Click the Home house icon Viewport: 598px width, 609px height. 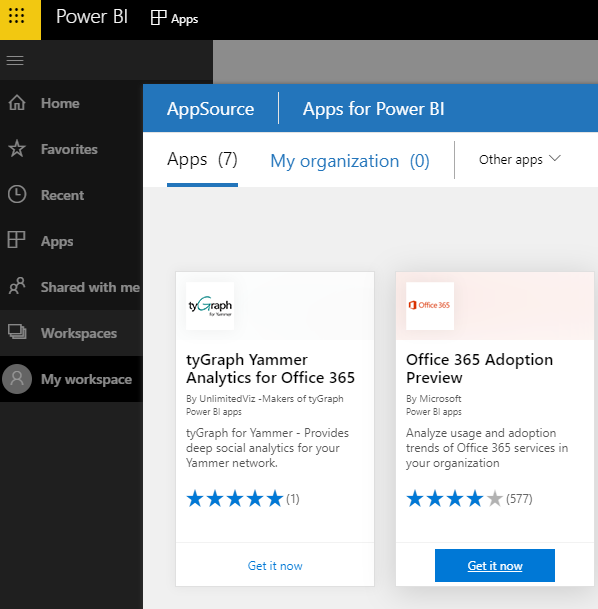tap(17, 103)
